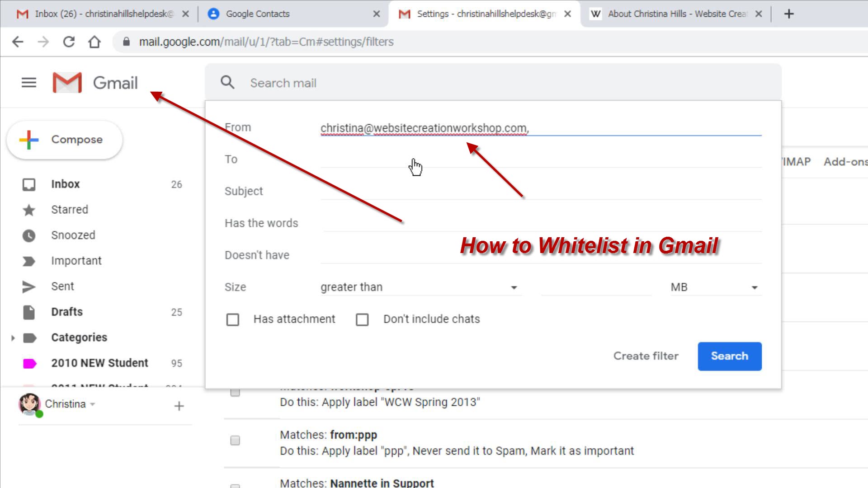
Task: Enable the Has attachment checkbox
Action: tap(232, 319)
